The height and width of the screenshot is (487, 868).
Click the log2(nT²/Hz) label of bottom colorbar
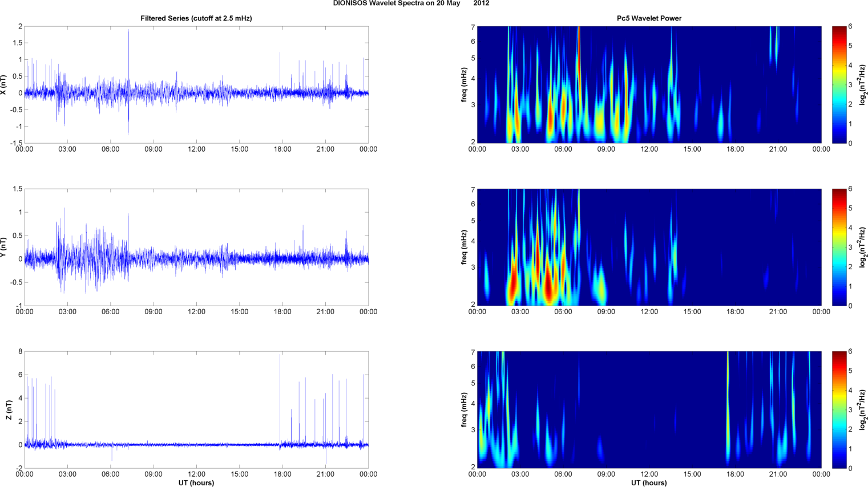point(863,410)
